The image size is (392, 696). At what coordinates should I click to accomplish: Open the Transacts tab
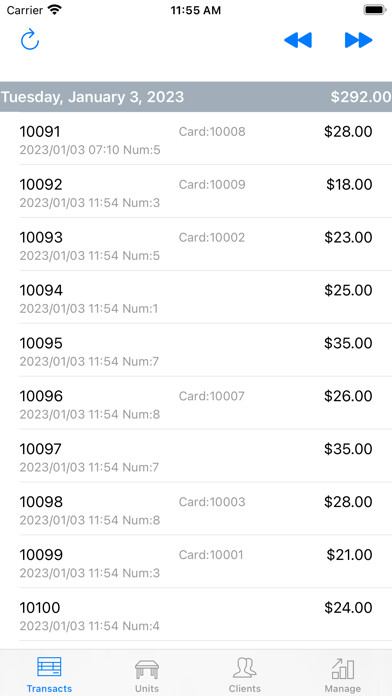tap(49, 674)
